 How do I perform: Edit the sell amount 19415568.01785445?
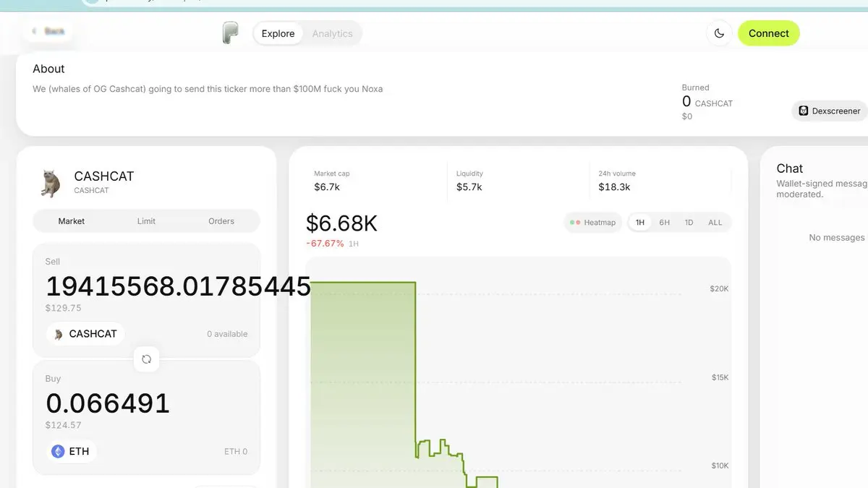pos(179,287)
